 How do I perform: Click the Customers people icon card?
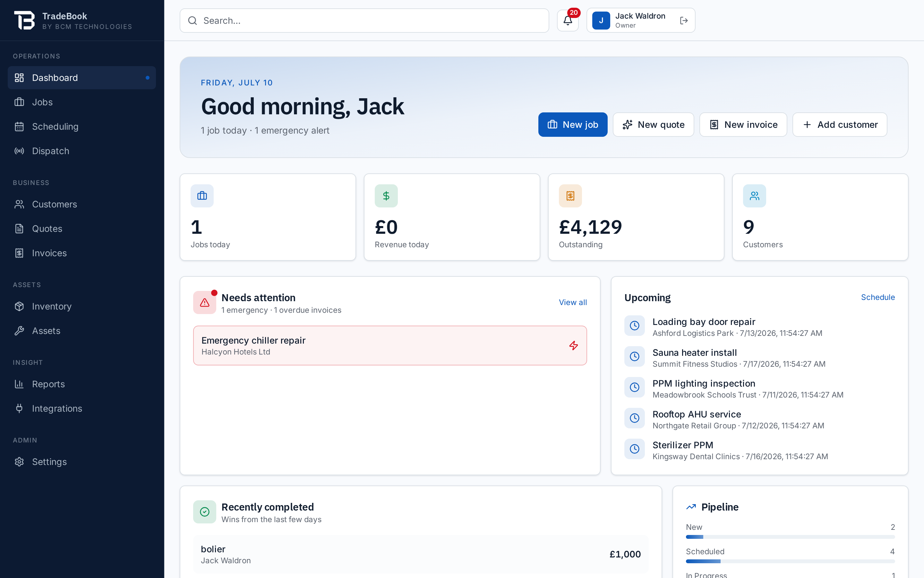(x=754, y=196)
